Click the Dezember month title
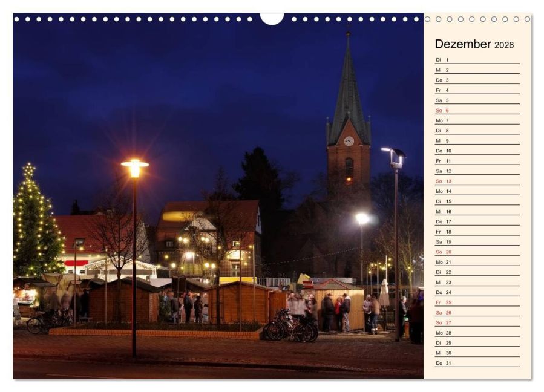Image resolution: width=544 pixels, height=392 pixels. tap(463, 44)
